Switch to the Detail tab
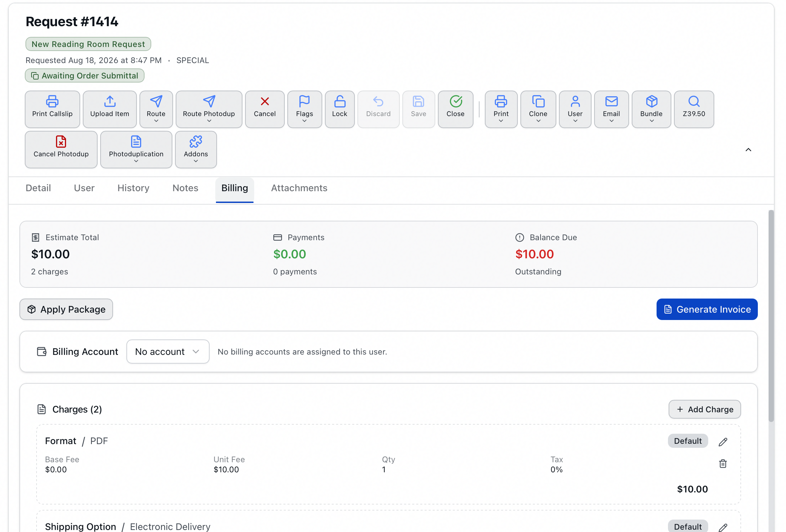Screen dimensions: 786x532 click(38, 188)
